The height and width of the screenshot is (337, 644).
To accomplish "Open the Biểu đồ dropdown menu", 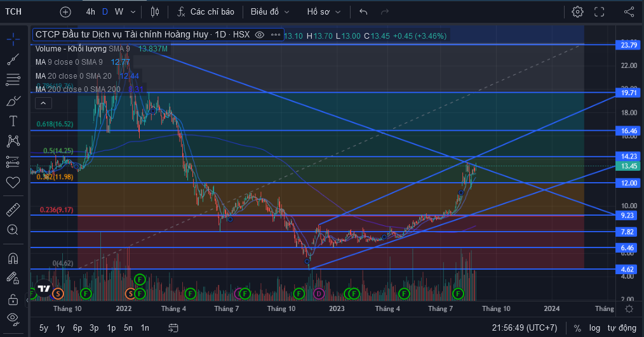I will coord(270,12).
